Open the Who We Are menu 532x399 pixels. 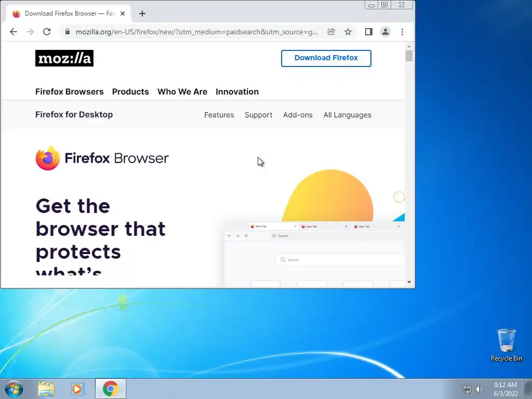182,91
